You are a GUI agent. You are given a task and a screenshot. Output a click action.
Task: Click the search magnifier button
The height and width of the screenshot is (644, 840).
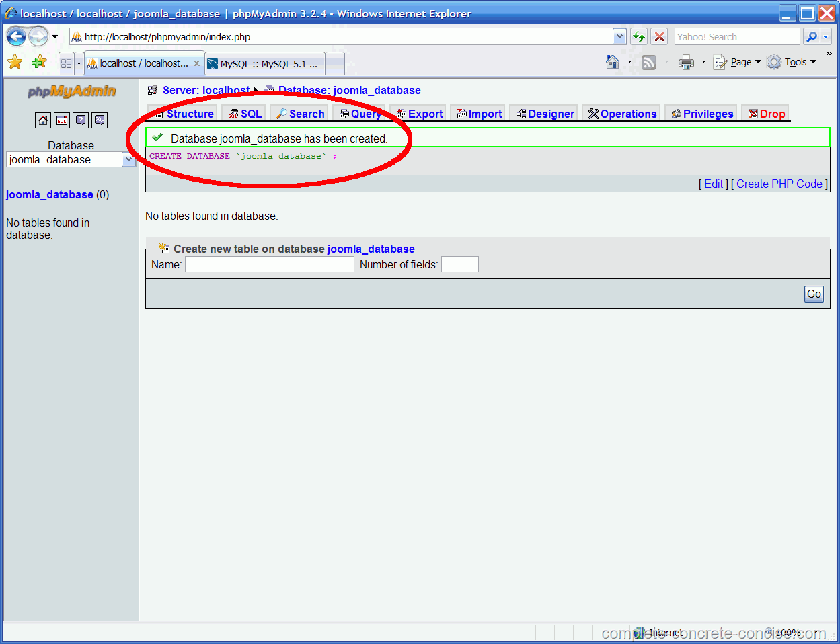click(812, 36)
